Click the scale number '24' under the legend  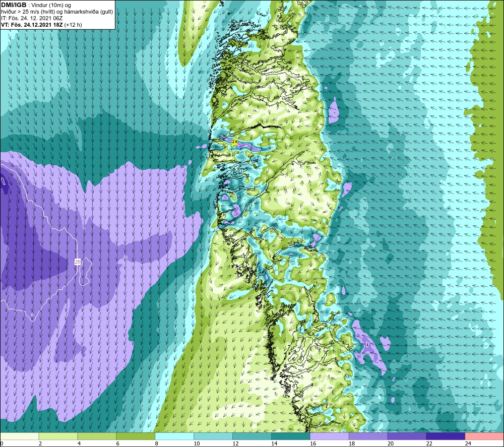click(x=468, y=443)
